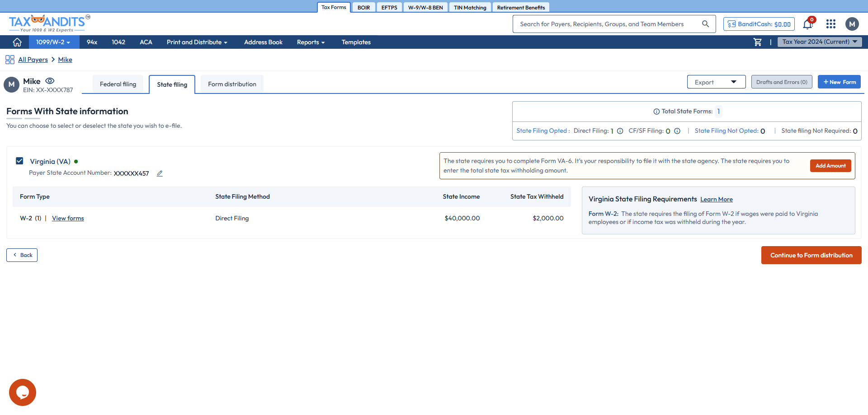Click the New Form button
This screenshot has width=868, height=415.
point(839,82)
